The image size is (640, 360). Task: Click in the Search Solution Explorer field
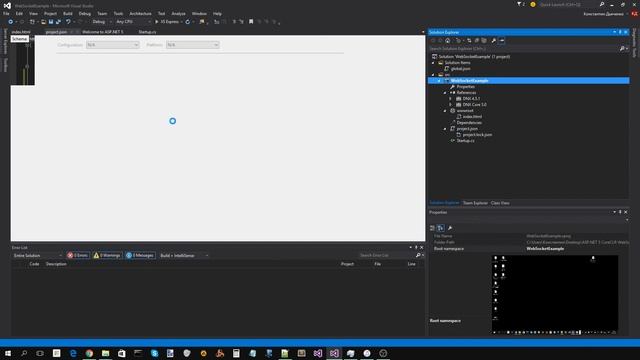[x=524, y=49]
